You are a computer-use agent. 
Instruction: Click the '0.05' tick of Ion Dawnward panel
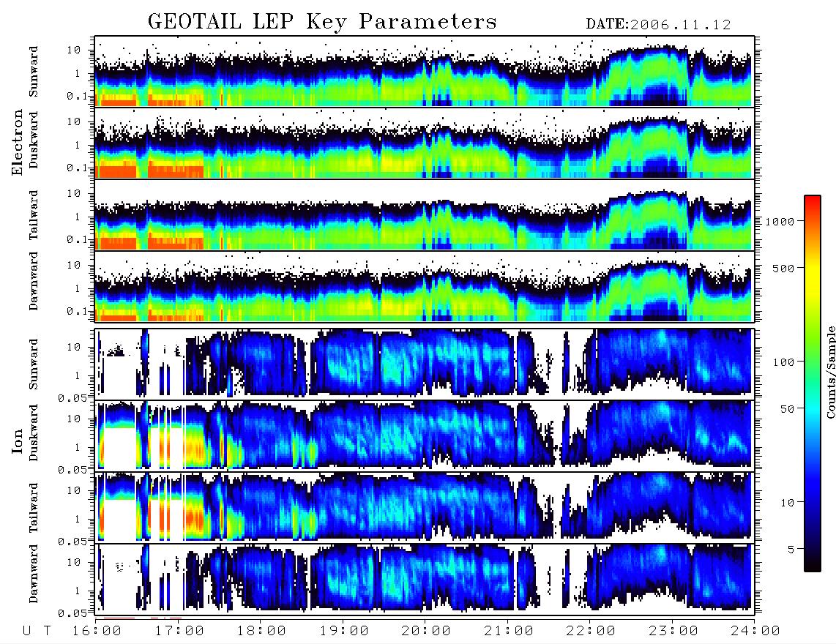72,613
